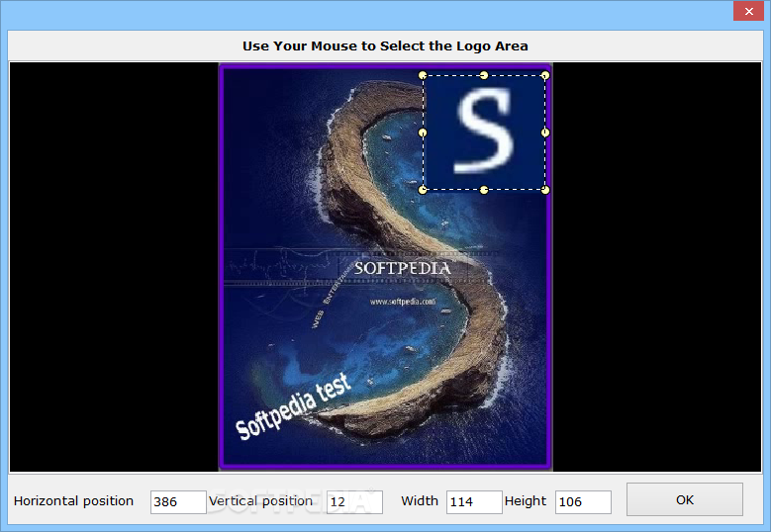The width and height of the screenshot is (771, 532).
Task: Click bottom-middle handle of logo selection
Action: (484, 190)
